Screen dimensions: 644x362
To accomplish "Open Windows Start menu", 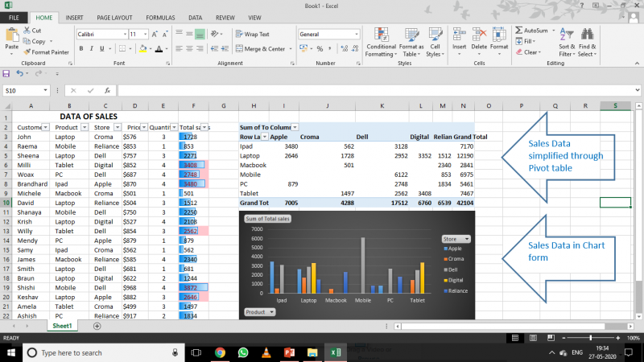I will coord(11,352).
